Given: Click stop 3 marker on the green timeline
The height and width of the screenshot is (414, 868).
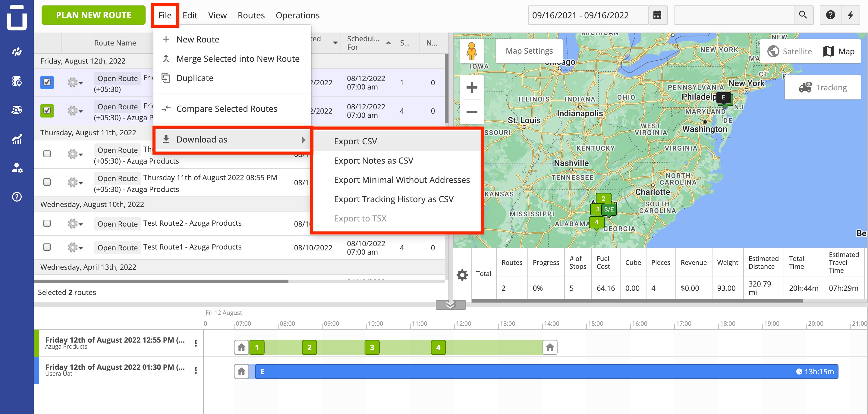Looking at the screenshot, I should pos(372,347).
